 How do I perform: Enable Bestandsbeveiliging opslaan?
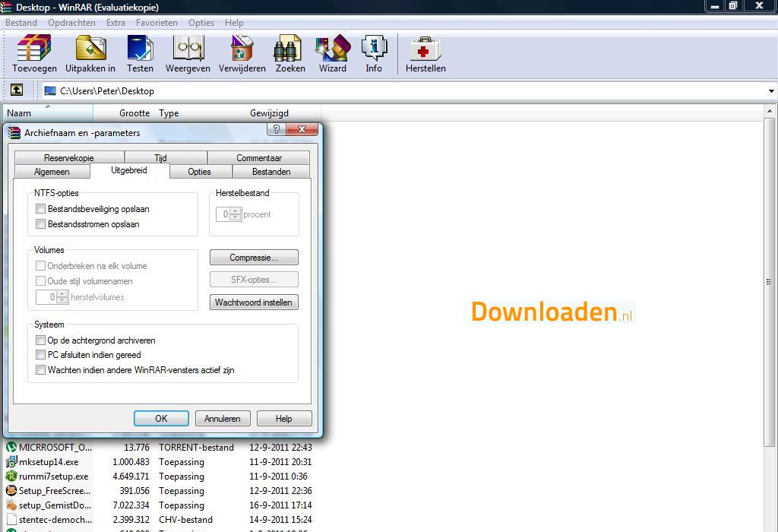(x=41, y=209)
